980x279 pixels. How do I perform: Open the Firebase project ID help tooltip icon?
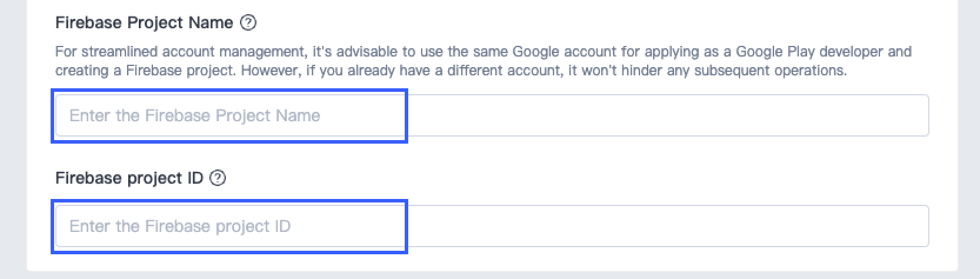point(218,178)
